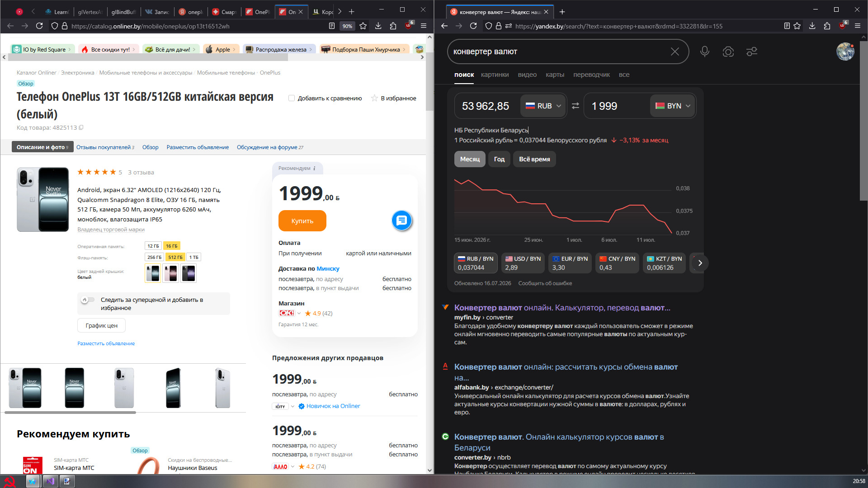Viewport: 868px width, 488px height.
Task: Open site permissions icon in Yandex address bar
Action: 509,26
